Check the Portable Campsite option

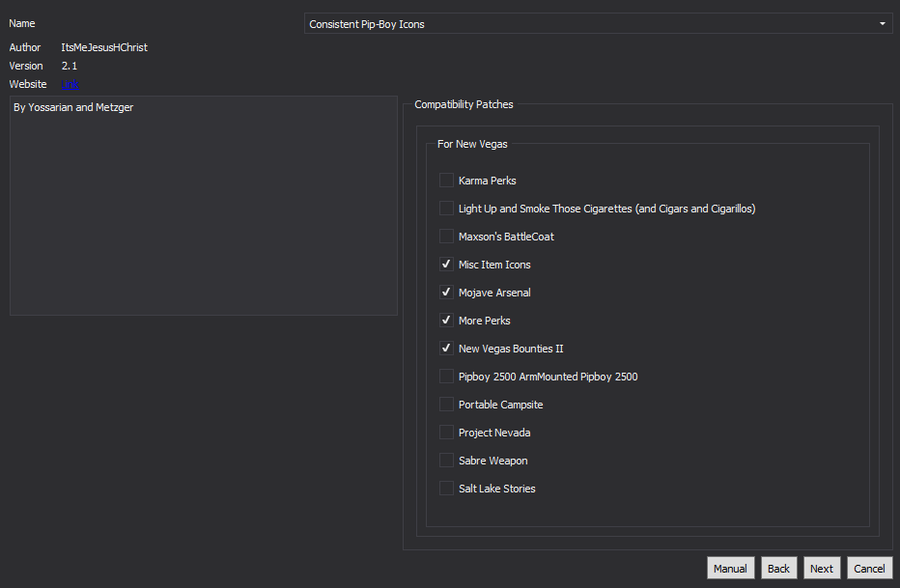pyautogui.click(x=446, y=405)
